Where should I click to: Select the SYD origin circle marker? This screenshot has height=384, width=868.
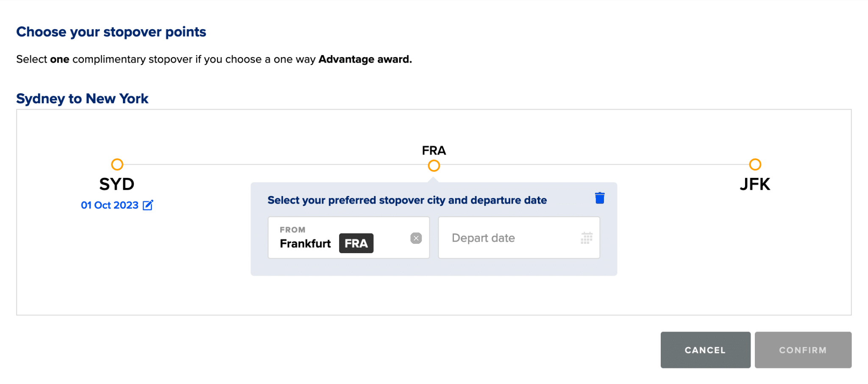click(117, 164)
